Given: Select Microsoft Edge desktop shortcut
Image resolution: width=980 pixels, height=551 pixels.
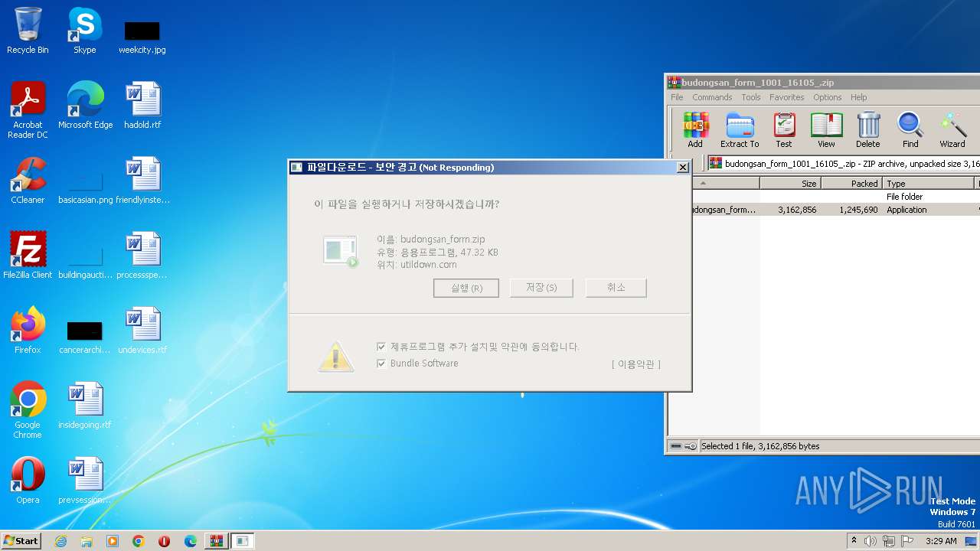Looking at the screenshot, I should 85,106.
